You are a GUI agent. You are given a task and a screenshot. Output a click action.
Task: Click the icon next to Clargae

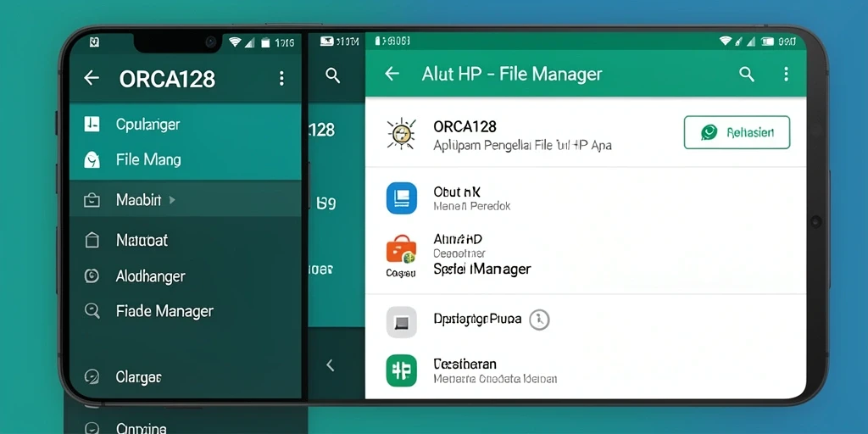(x=92, y=377)
